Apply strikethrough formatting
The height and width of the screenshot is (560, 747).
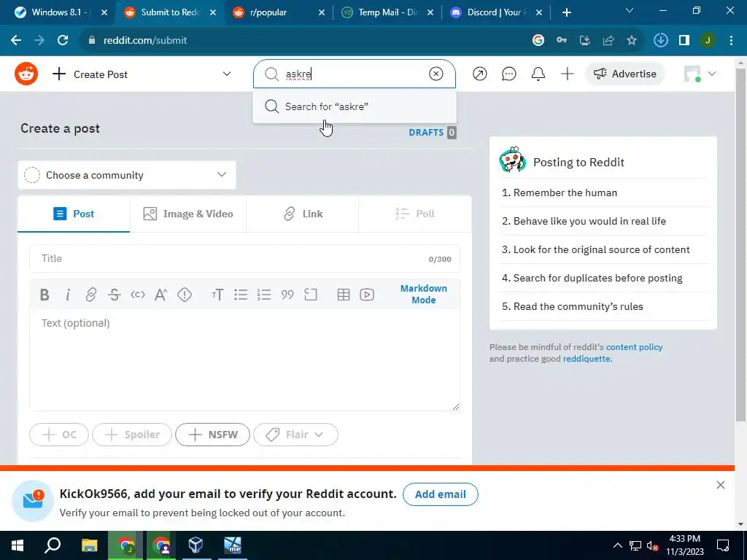point(115,295)
